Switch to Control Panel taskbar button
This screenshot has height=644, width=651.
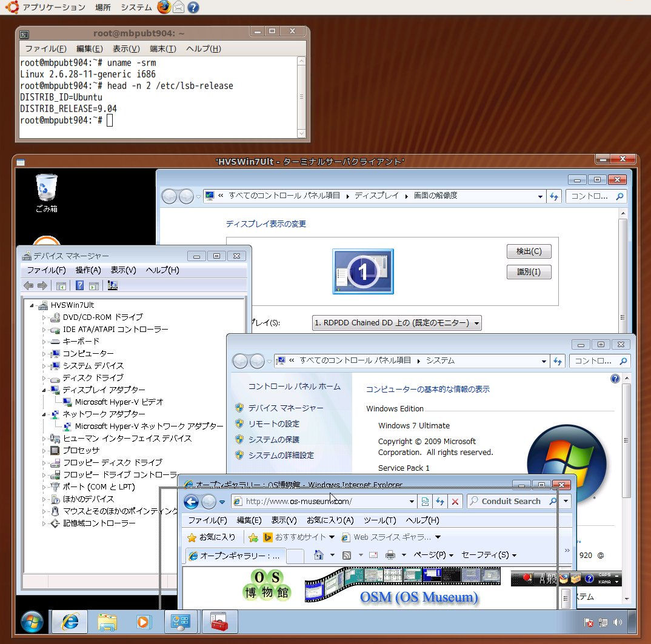coord(181,622)
